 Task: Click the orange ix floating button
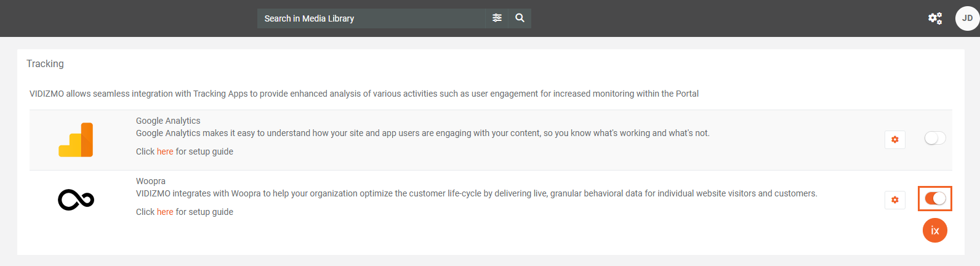click(934, 230)
